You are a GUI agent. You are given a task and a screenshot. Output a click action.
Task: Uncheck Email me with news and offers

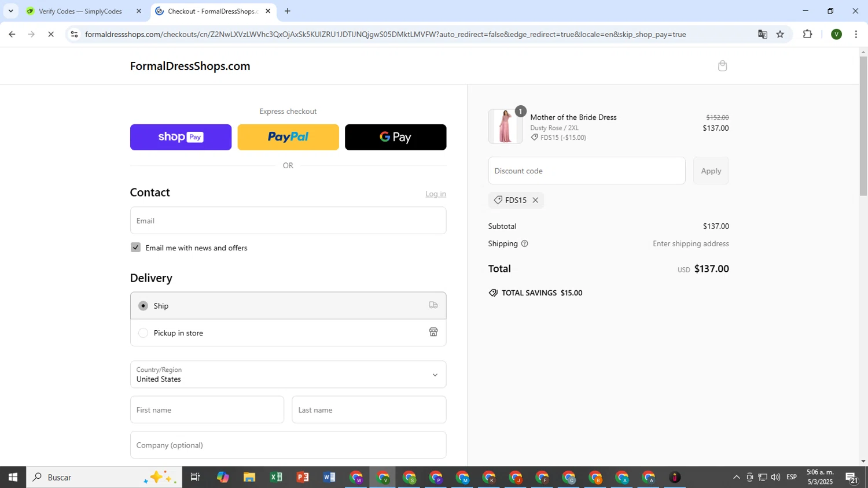point(135,247)
